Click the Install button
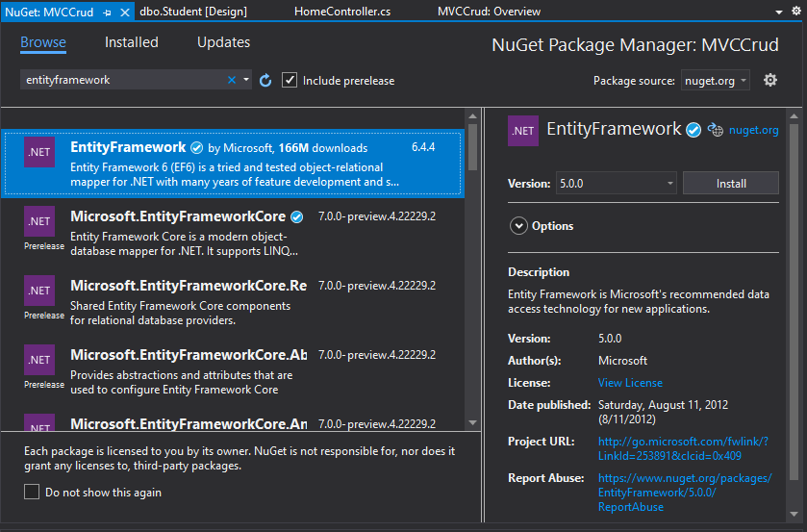807x532 pixels. click(x=730, y=183)
